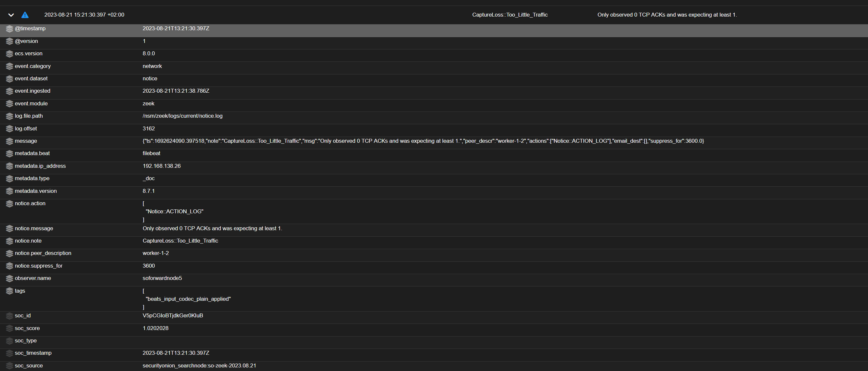Screen dimensions: 868x371
Task: Click the field actions icon for soc_score
Action: (x=9, y=328)
